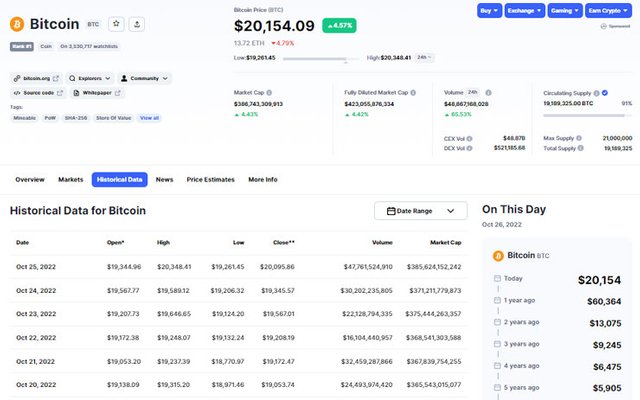Click the green 4.57% price change badge
The width and height of the screenshot is (640, 400).
point(339,25)
